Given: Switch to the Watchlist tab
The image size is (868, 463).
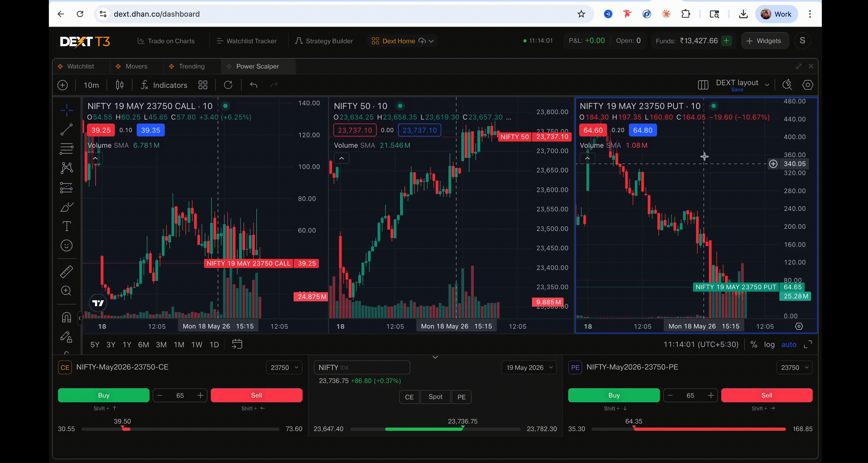Looking at the screenshot, I should pyautogui.click(x=81, y=66).
